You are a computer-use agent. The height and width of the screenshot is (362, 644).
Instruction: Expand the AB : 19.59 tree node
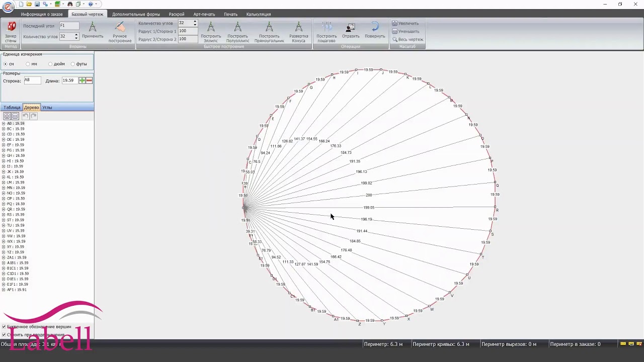[x=4, y=124]
